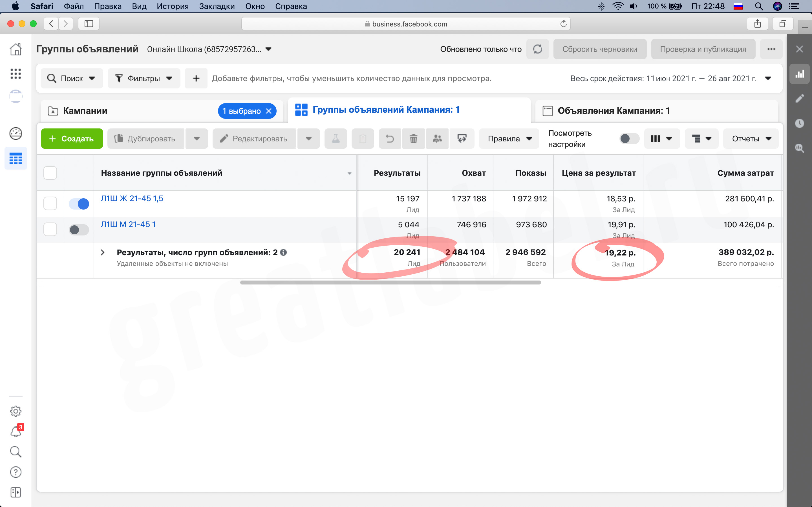The height and width of the screenshot is (507, 812).
Task: Expand the Фильтры dropdown
Action: [144, 79]
